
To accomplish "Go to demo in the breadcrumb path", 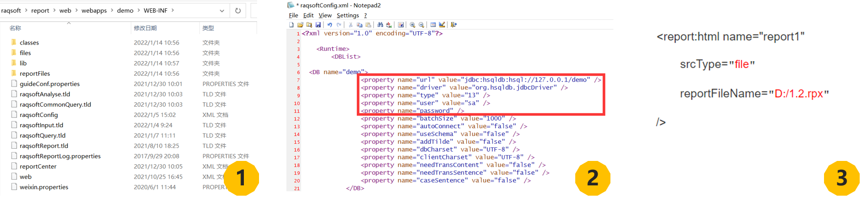I will point(125,10).
